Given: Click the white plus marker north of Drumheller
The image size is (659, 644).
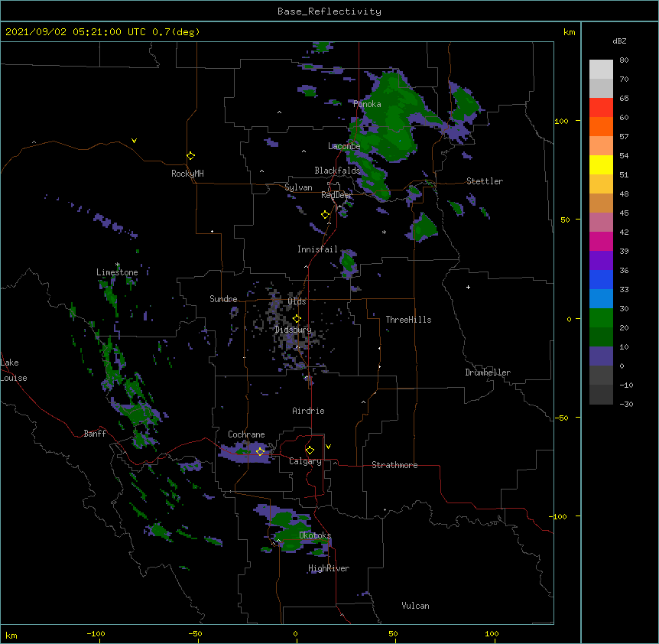Looking at the screenshot, I should point(468,287).
